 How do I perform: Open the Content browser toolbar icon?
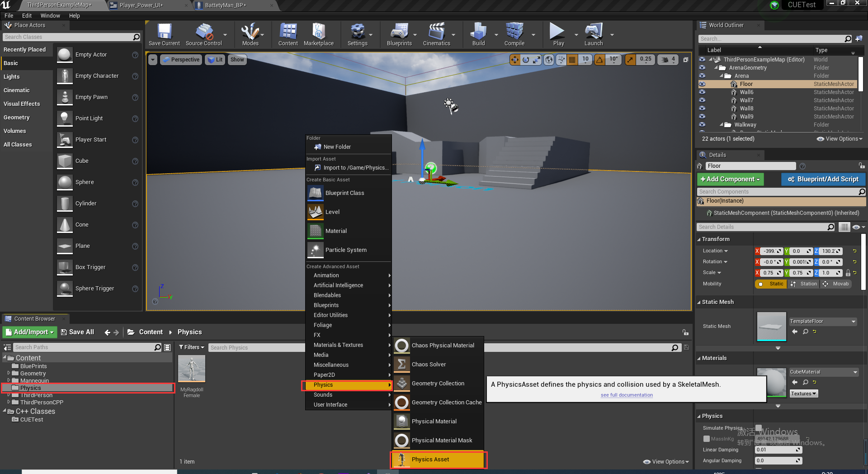click(288, 34)
